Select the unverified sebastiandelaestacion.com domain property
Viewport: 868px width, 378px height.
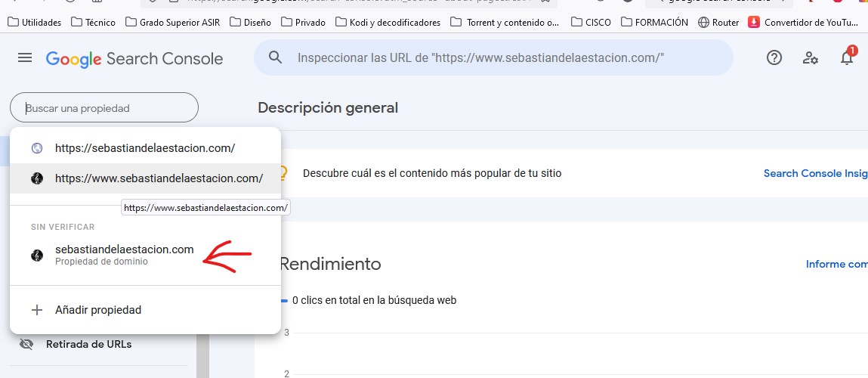(145, 255)
